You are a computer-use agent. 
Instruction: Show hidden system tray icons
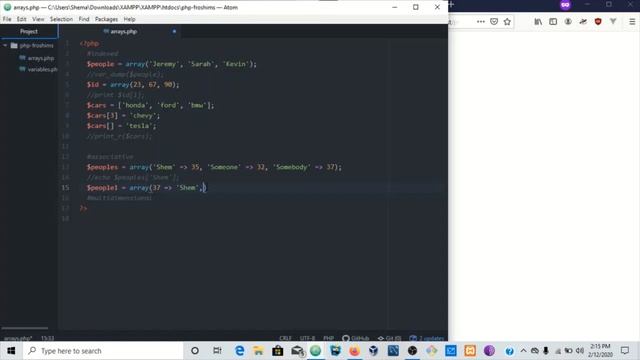point(523,351)
